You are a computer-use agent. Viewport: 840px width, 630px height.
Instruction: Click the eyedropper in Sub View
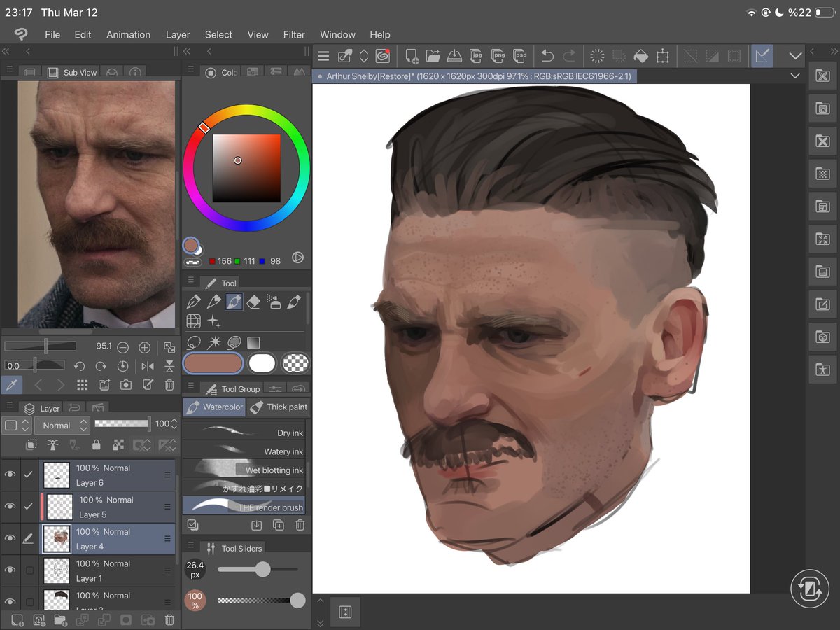[x=12, y=384]
